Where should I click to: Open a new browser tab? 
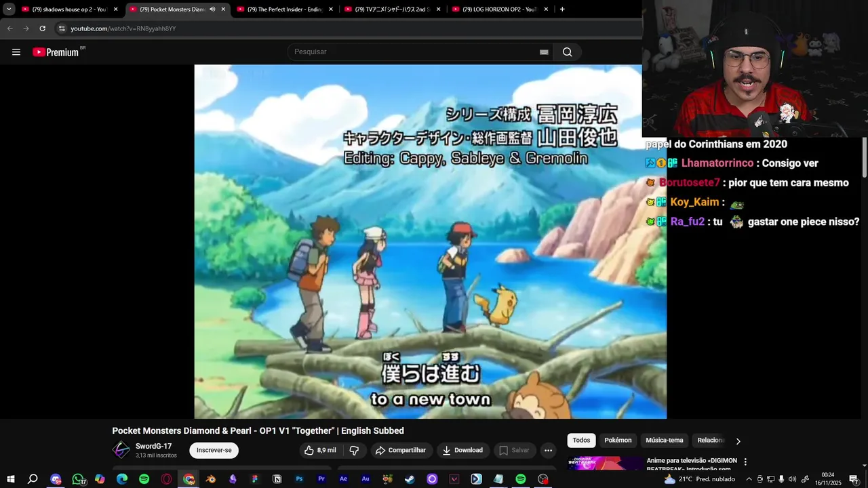pyautogui.click(x=562, y=9)
